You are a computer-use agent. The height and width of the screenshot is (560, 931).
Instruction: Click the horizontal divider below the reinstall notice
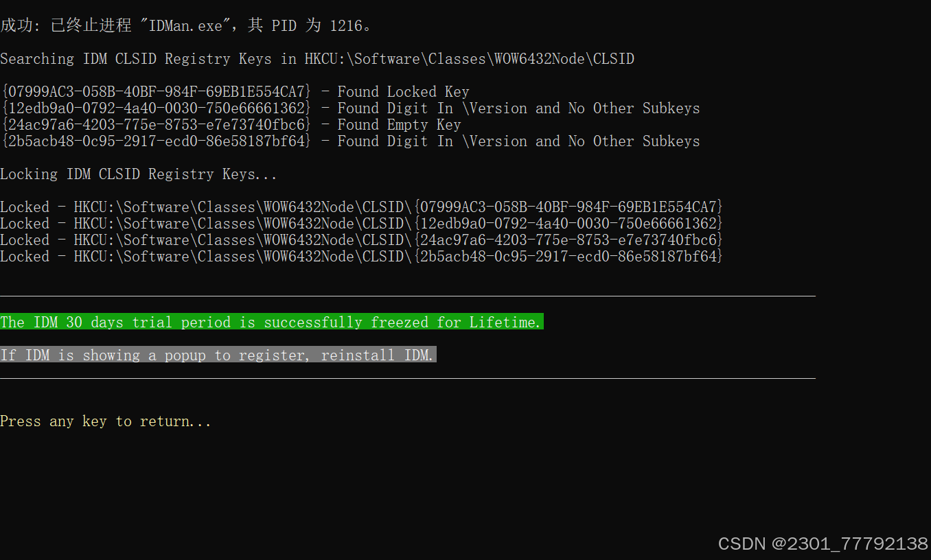tap(408, 378)
